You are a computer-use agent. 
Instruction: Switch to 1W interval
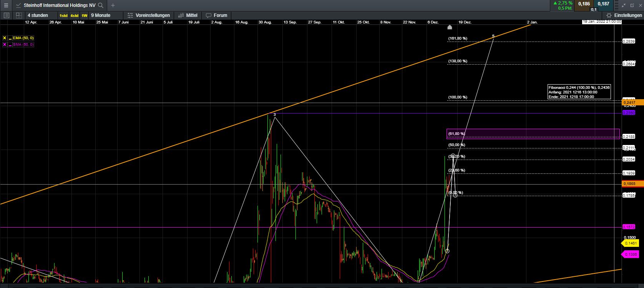84,15
